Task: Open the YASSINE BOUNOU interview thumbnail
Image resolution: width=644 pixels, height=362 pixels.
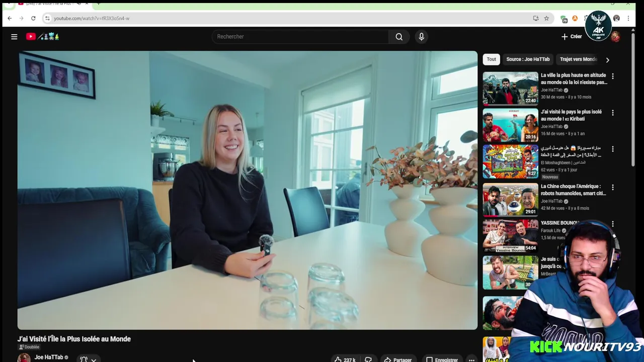Action: (510, 236)
